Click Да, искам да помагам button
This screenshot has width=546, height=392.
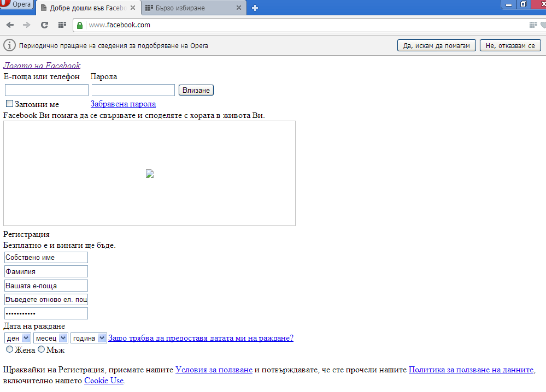(436, 45)
